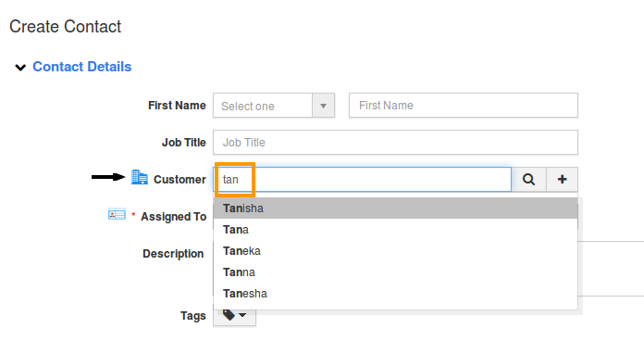Screen dimensions: 644x341
Task: Click the Contact Details section heading
Action: [x=82, y=67]
